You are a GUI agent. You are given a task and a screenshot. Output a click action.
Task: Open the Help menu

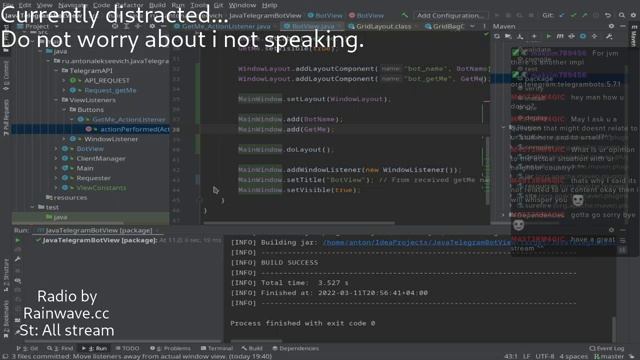(269, 5)
